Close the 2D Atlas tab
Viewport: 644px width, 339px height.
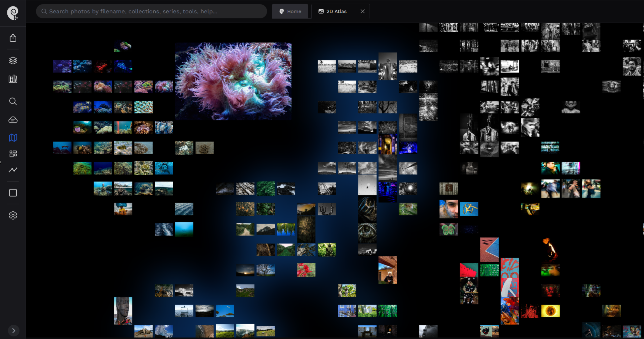pos(363,11)
